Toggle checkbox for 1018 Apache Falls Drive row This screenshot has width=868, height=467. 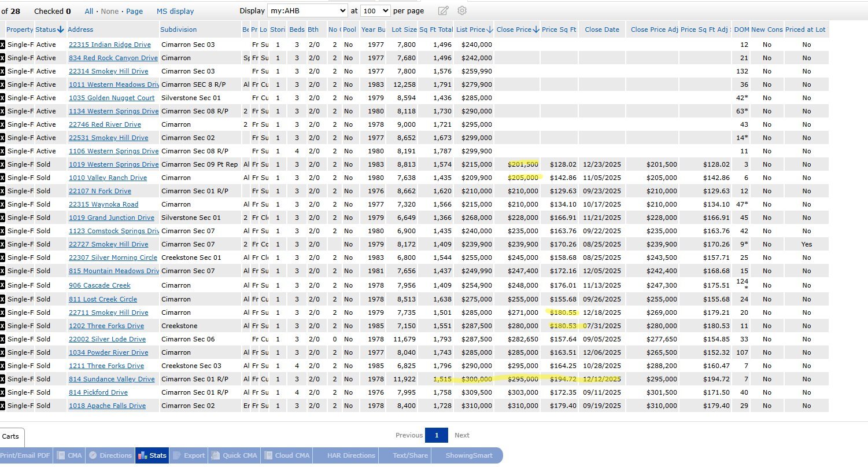(2, 406)
